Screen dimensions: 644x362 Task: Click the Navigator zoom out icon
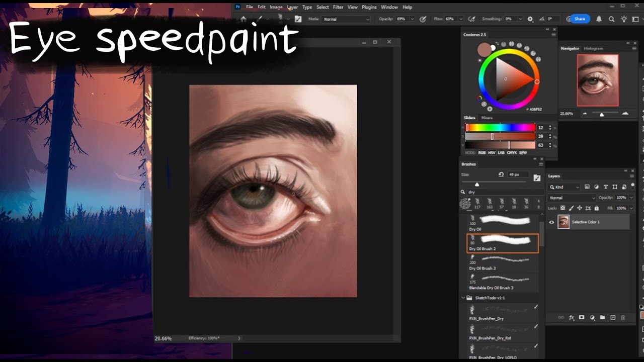pos(585,114)
